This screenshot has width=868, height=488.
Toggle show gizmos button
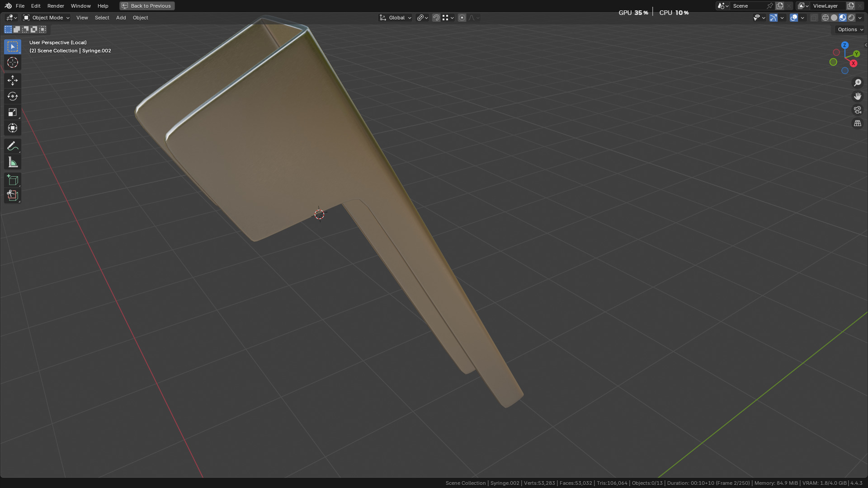coord(774,18)
